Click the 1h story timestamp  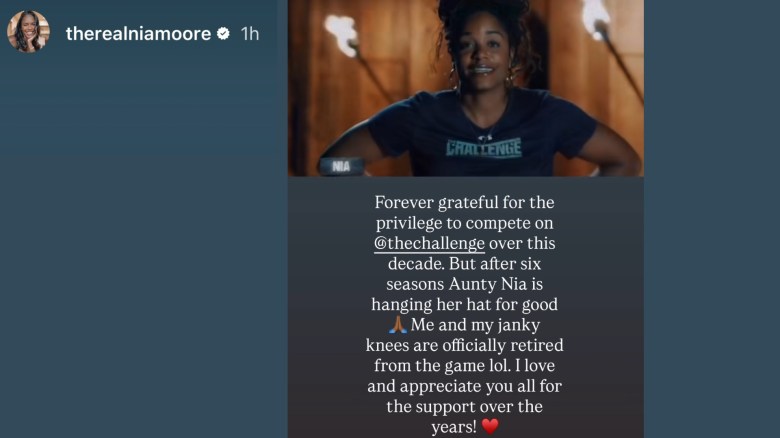[250, 34]
